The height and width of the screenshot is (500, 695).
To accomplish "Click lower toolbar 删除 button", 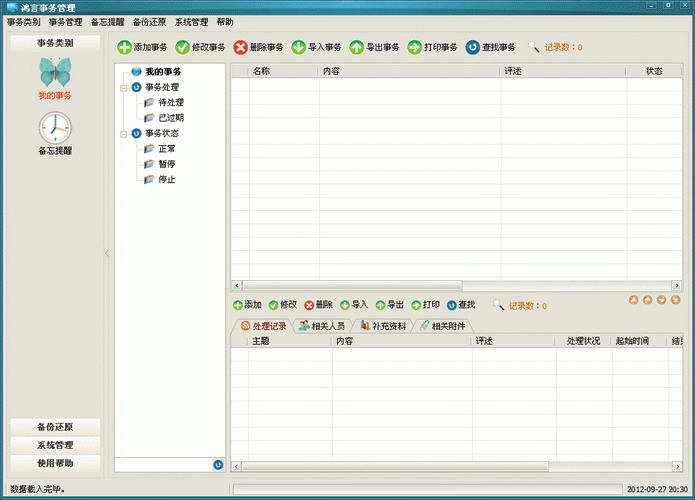I will 318,305.
